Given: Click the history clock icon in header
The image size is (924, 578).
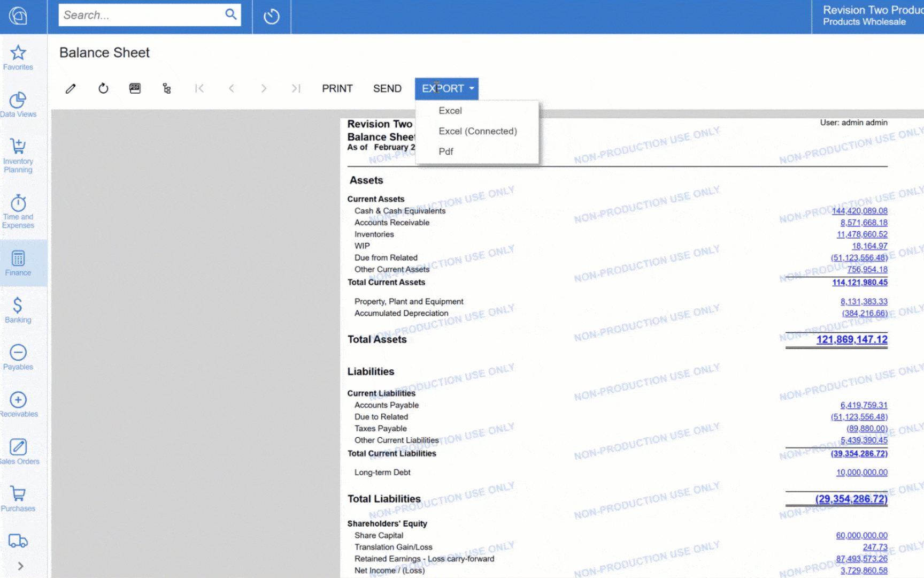Looking at the screenshot, I should [x=272, y=17].
